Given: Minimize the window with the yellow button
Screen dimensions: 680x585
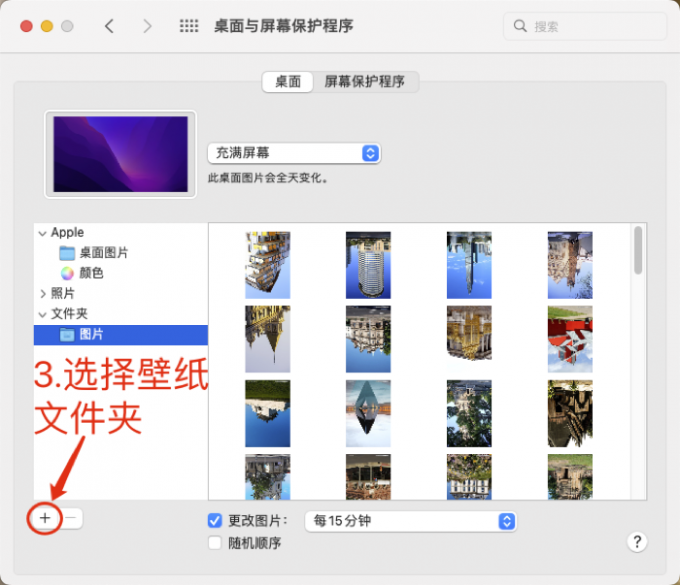Looking at the screenshot, I should pyautogui.click(x=47, y=26).
